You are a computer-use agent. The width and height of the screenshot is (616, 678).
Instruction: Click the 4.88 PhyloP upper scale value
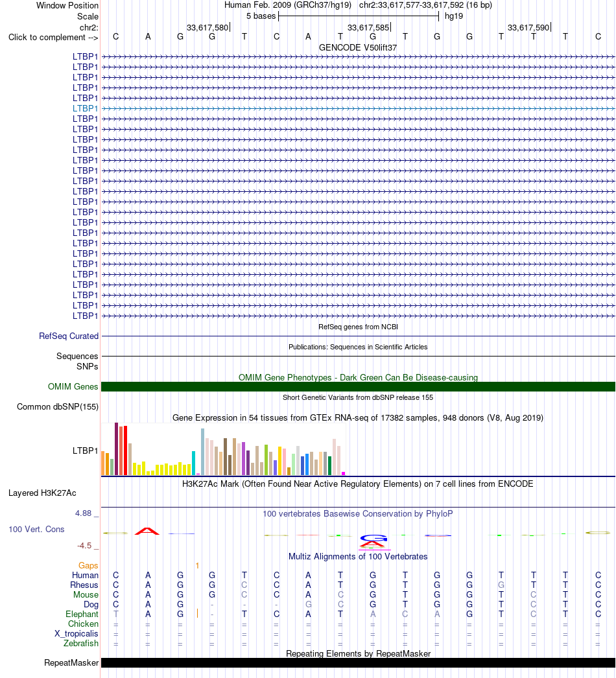pyautogui.click(x=84, y=513)
